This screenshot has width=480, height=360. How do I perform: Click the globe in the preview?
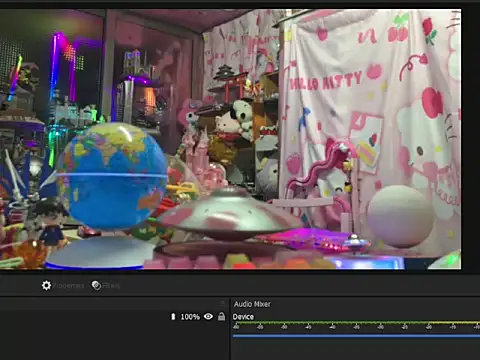pos(112,176)
